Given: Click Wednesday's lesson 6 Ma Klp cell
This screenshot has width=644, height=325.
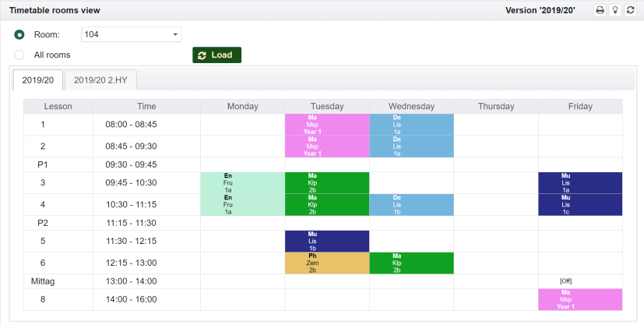Looking at the screenshot, I should pos(411,263).
